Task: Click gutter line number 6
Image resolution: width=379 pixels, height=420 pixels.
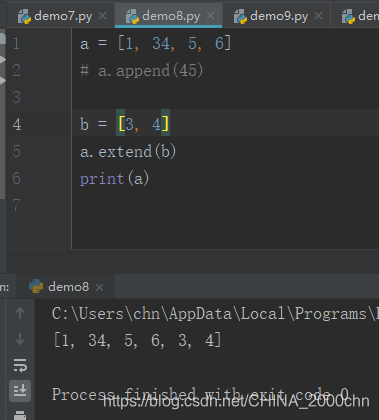Action: 17,178
